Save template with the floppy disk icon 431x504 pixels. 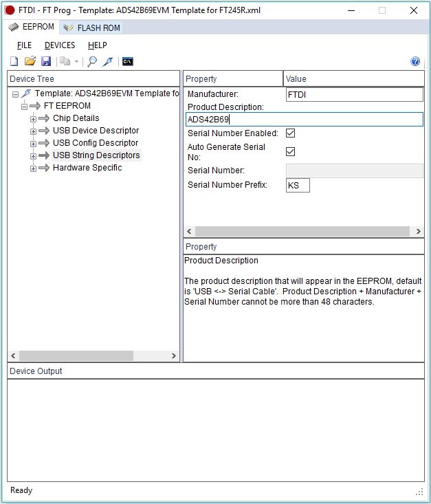point(46,61)
